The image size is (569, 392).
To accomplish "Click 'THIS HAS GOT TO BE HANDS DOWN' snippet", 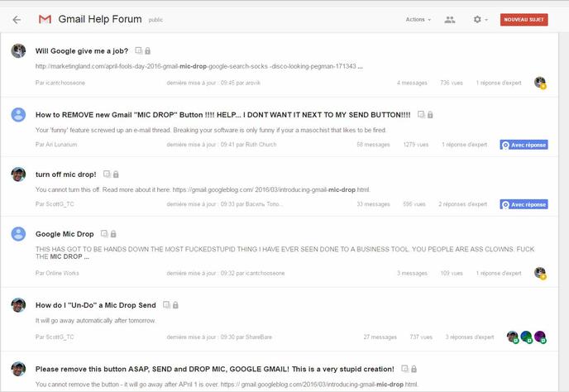I will tap(284, 253).
